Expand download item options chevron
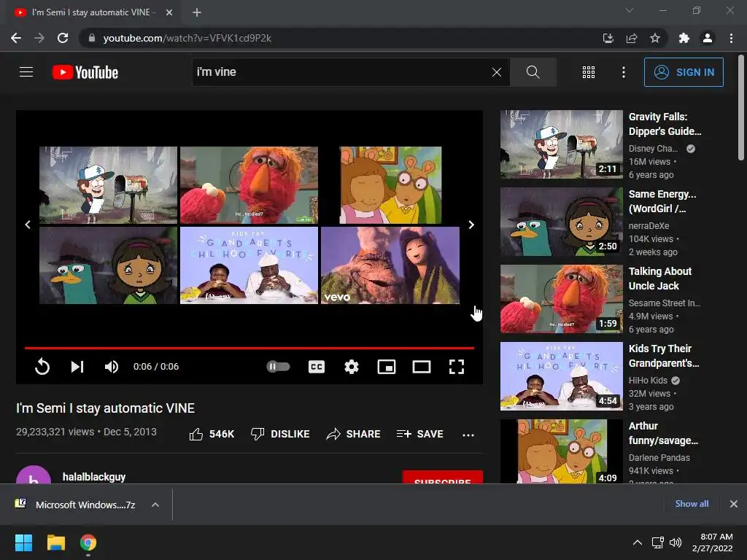Viewport: 747px width, 560px height. click(x=155, y=505)
